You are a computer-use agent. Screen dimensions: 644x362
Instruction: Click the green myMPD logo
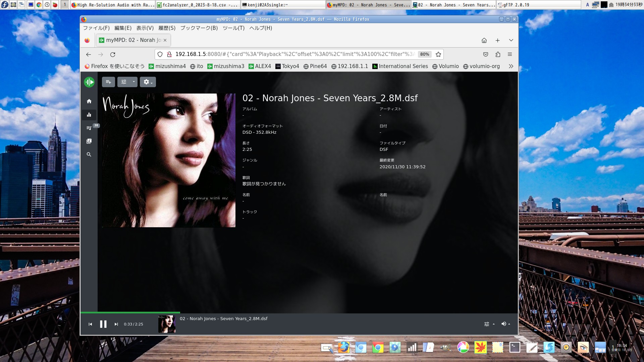pyautogui.click(x=89, y=82)
